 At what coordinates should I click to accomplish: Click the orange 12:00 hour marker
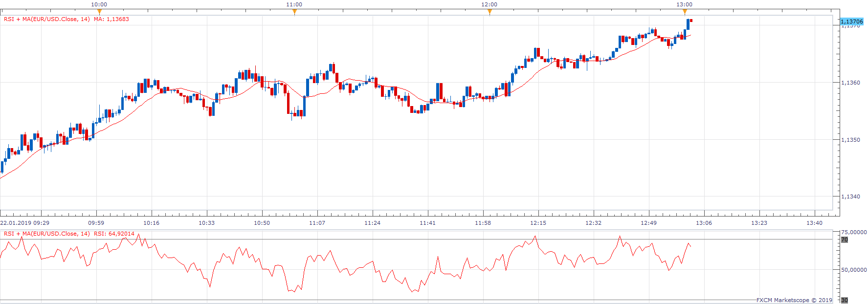click(x=490, y=12)
